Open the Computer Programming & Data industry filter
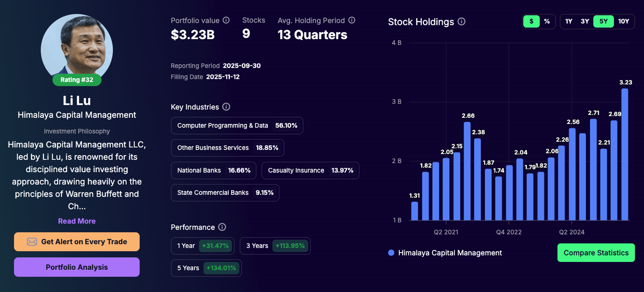 point(237,126)
